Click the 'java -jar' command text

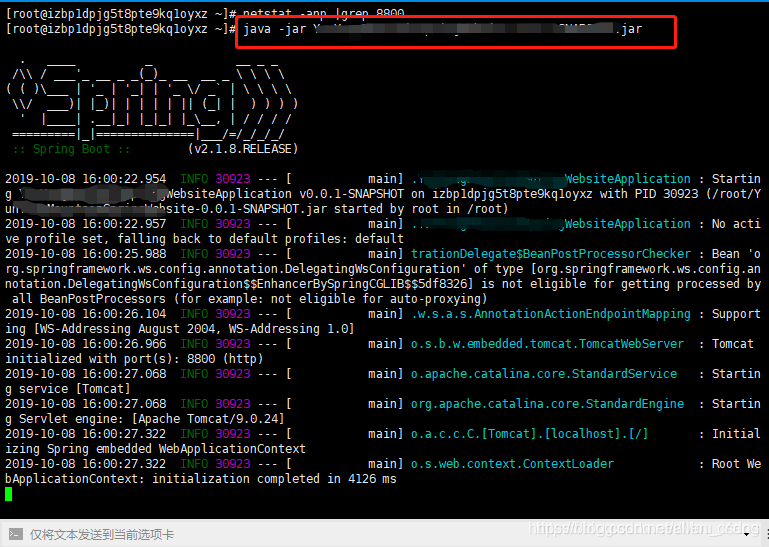click(x=275, y=29)
